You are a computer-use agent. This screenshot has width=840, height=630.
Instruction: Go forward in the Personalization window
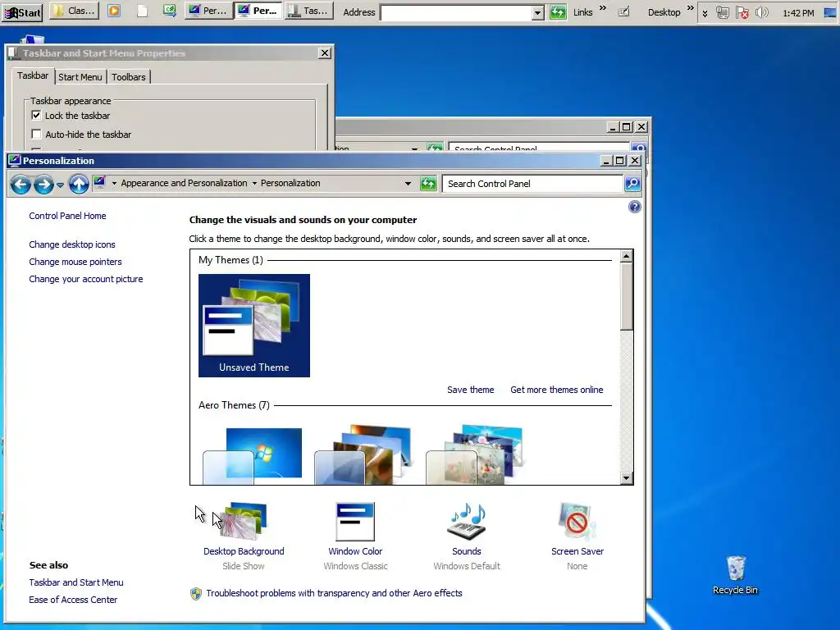tap(44, 185)
